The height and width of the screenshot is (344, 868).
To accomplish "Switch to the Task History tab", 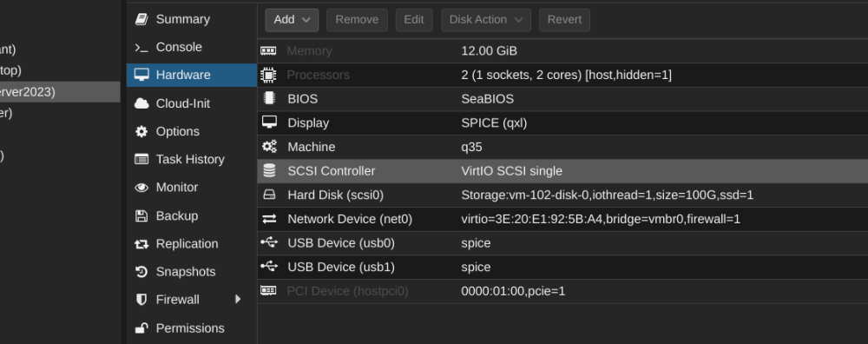I will pos(192,160).
